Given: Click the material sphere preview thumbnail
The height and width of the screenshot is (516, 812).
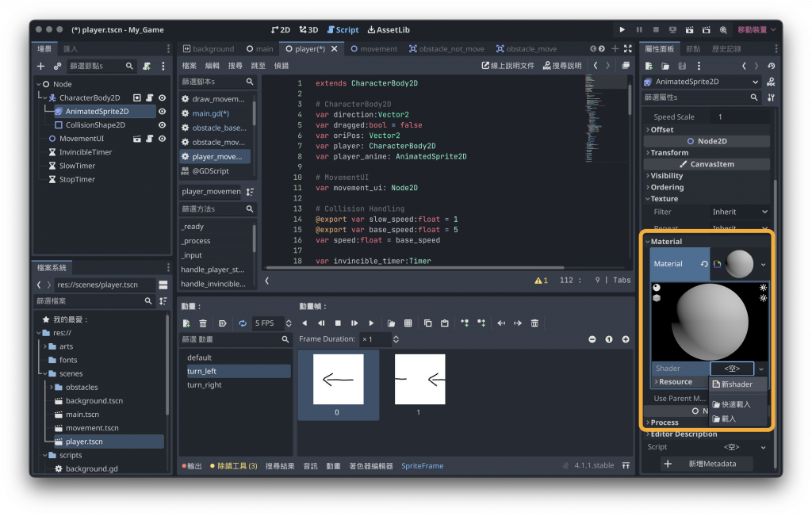Looking at the screenshot, I should point(739,264).
